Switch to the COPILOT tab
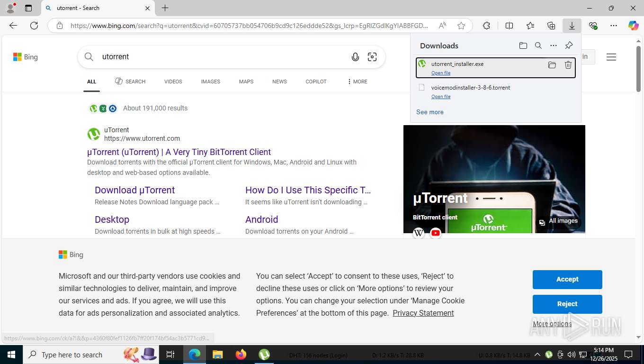The width and height of the screenshot is (644, 364). click(316, 82)
